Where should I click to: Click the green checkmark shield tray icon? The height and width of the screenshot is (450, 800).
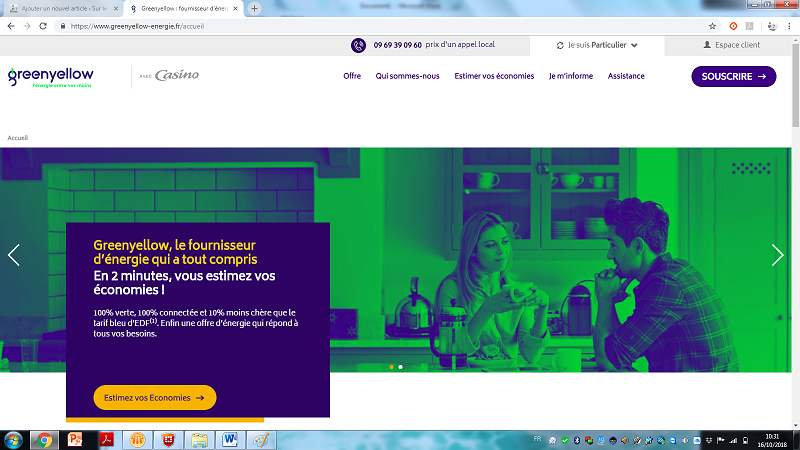(x=565, y=440)
